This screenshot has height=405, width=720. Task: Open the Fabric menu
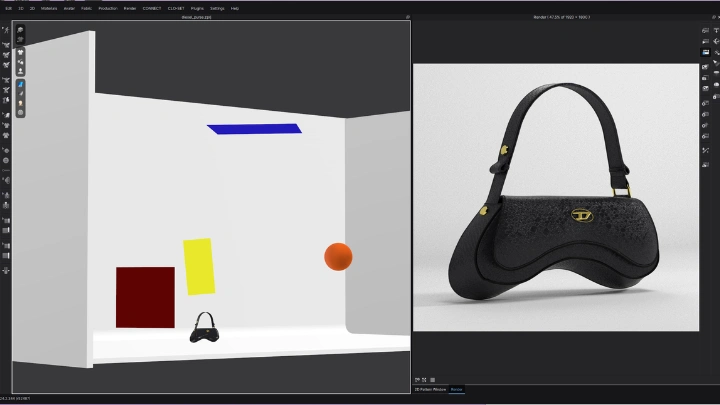coord(86,8)
